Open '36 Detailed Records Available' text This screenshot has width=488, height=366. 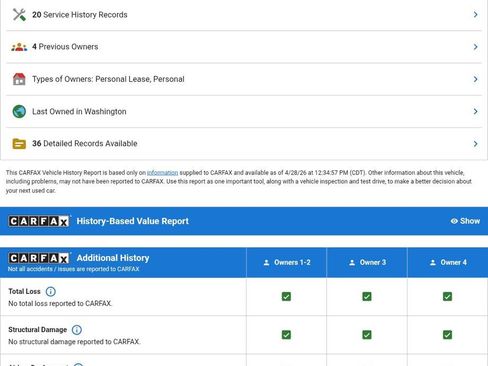[x=85, y=144]
